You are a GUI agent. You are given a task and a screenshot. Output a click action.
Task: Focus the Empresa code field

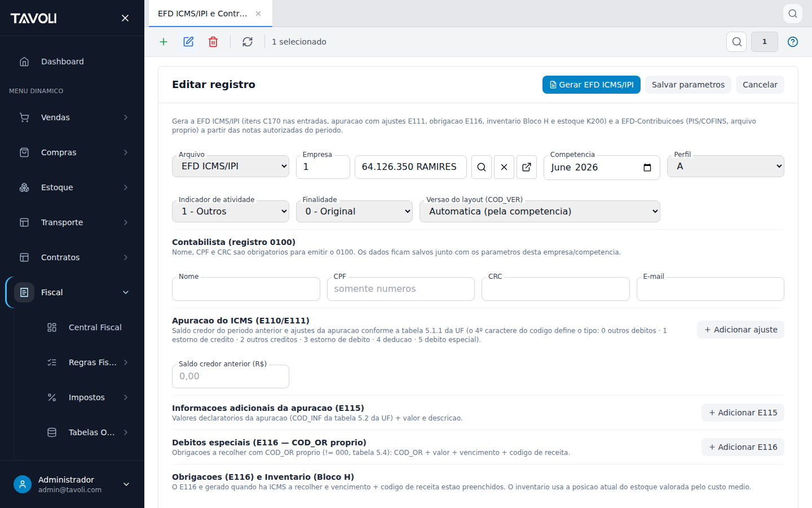coord(323,167)
